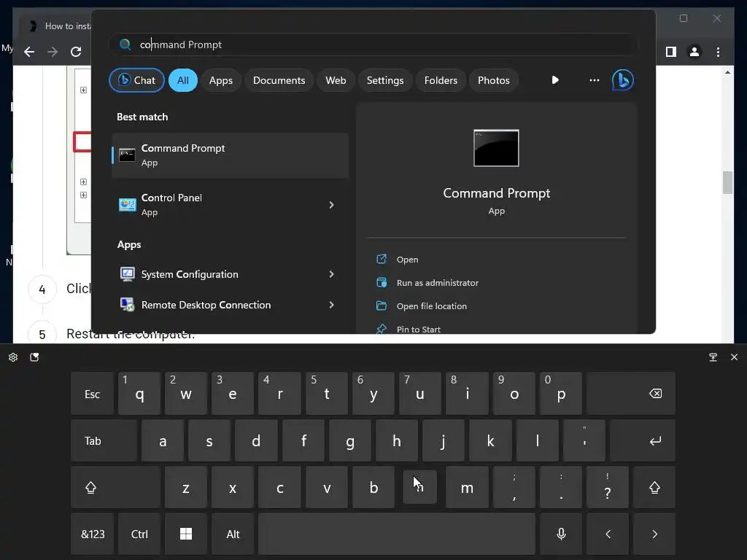
Task: Tap the Windows logo key
Action: point(186,534)
